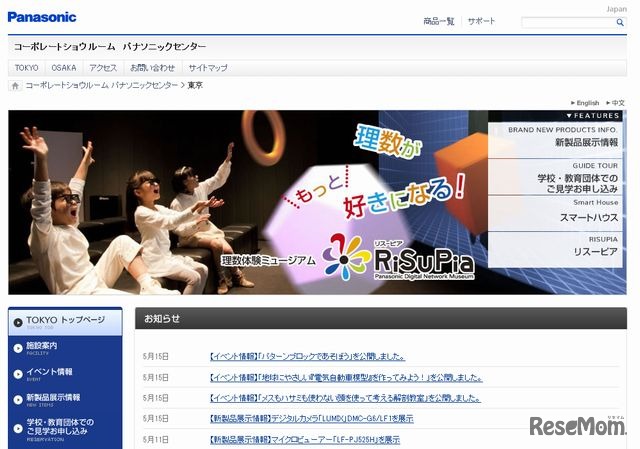Click the arrow bullet beside 施設案内
The height and width of the screenshot is (449, 640).
[18, 348]
